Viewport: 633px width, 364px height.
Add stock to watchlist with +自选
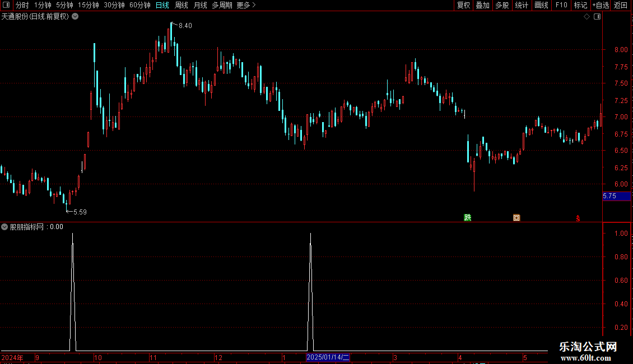click(x=601, y=5)
